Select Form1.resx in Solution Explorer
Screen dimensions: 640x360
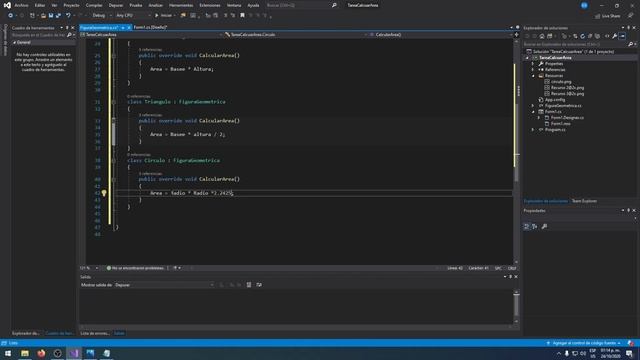(560, 124)
